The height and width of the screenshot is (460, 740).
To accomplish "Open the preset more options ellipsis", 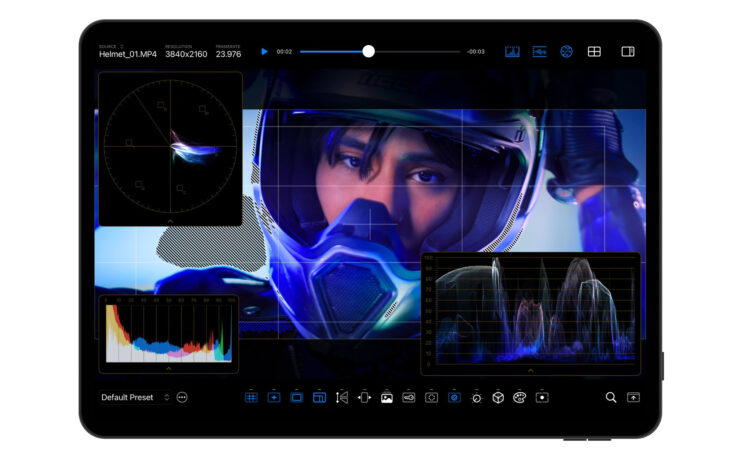I will click(x=182, y=397).
